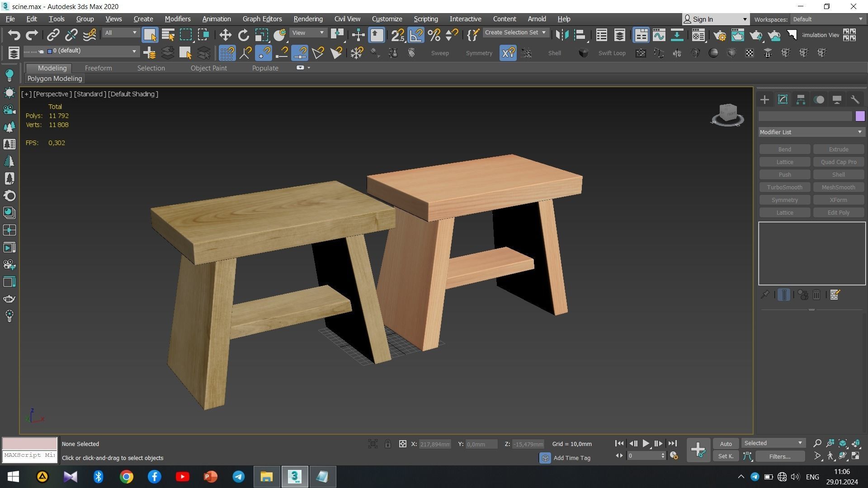Activate the Select Object tool
The height and width of the screenshot is (488, 868).
pos(150,35)
